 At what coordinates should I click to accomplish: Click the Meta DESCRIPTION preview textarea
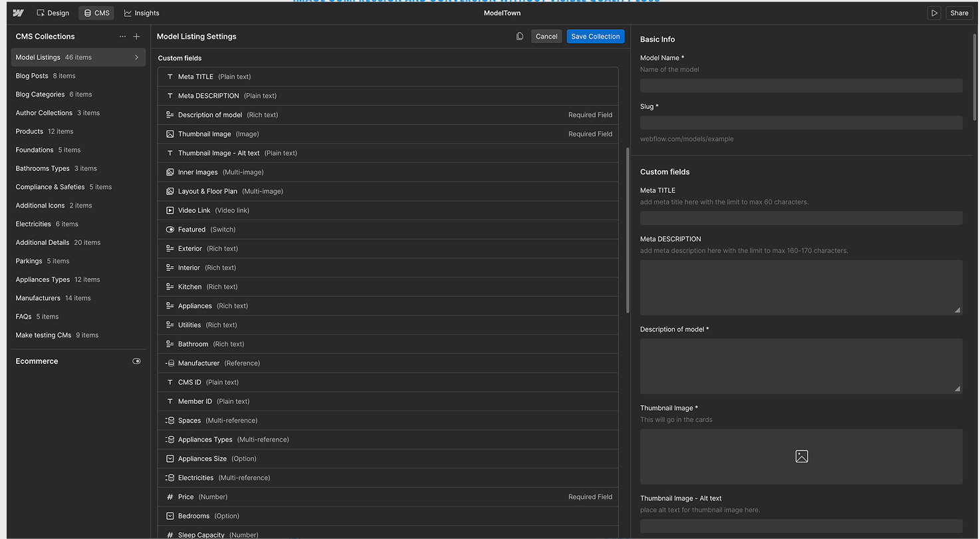point(801,287)
